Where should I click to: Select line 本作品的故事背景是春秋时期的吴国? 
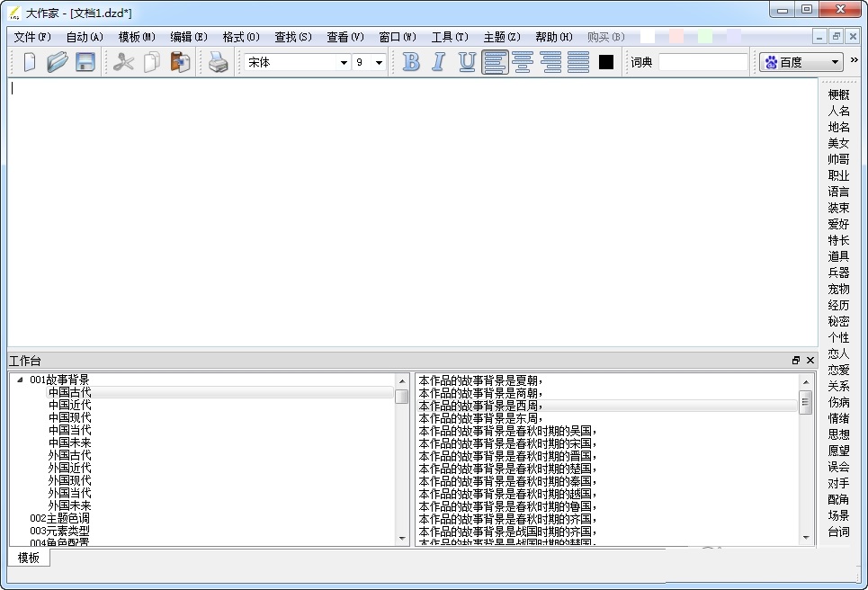[507, 431]
